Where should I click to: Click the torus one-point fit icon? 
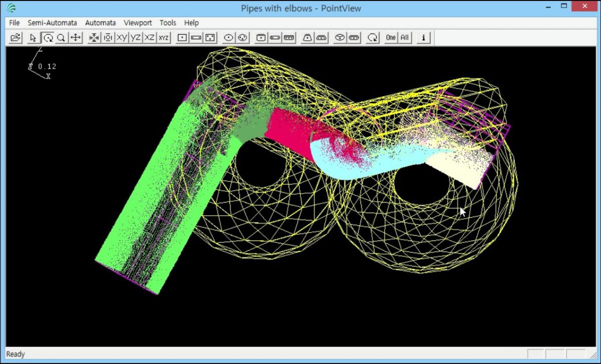pyautogui.click(x=340, y=38)
